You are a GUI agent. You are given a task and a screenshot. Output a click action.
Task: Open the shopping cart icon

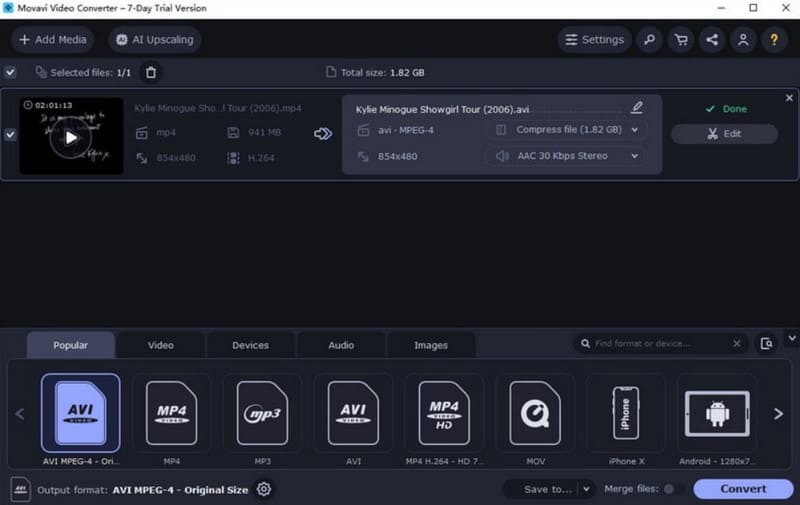click(681, 40)
